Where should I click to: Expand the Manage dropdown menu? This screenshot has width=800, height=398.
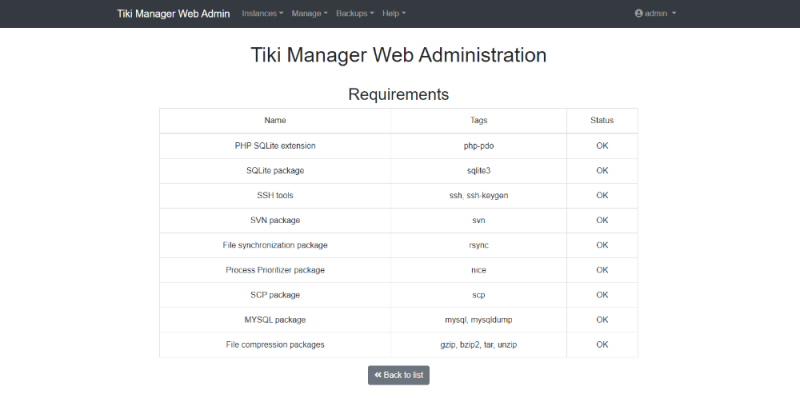pos(309,14)
